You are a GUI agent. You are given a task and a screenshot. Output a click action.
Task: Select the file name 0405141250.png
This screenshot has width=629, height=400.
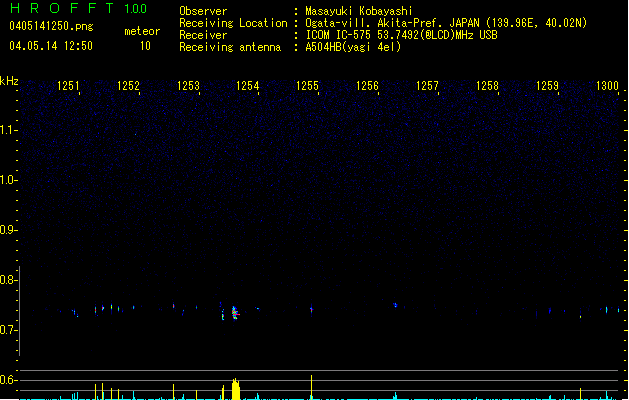51,26
